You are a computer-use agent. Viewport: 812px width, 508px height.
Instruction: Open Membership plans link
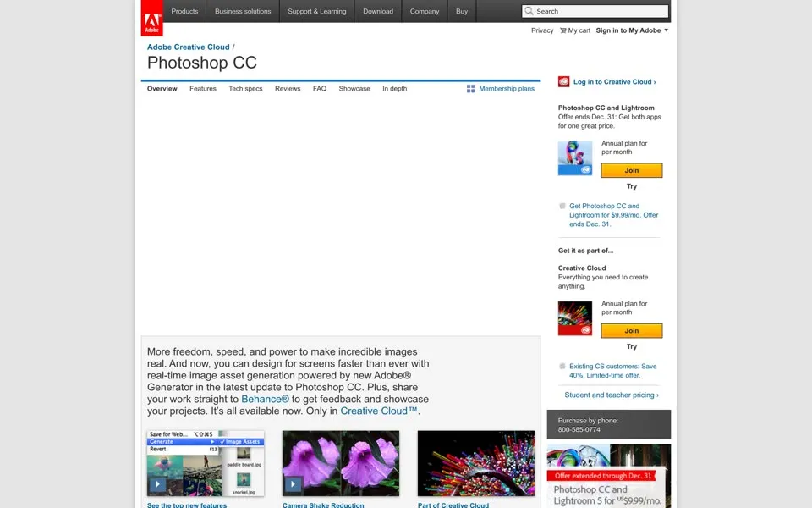click(x=507, y=89)
